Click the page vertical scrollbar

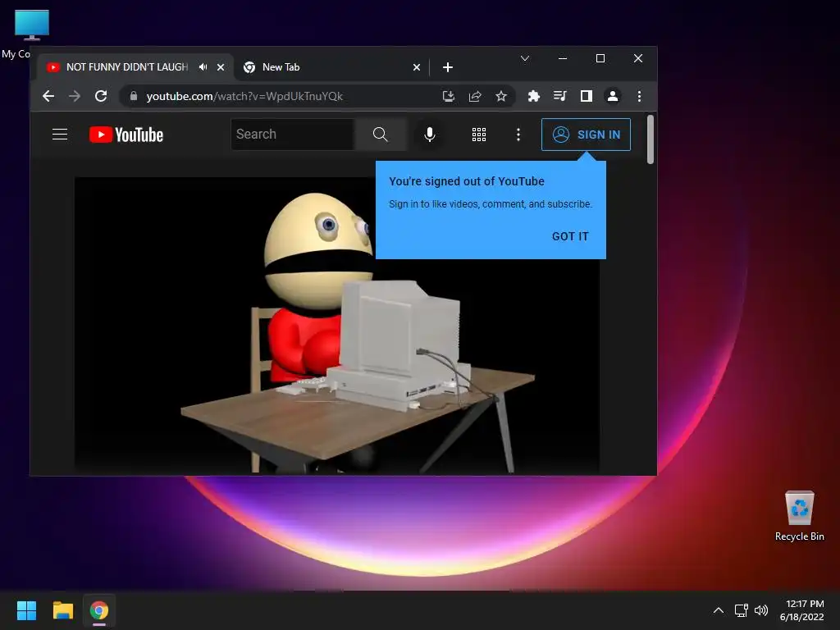651,139
